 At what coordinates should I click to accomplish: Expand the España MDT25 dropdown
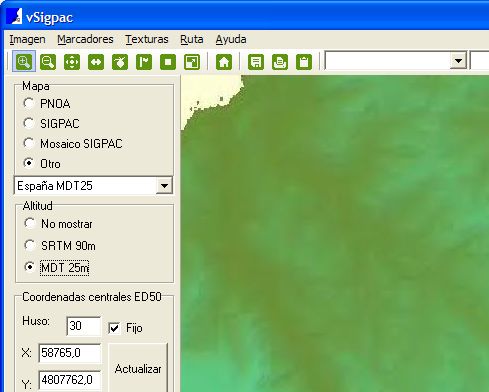pyautogui.click(x=164, y=186)
